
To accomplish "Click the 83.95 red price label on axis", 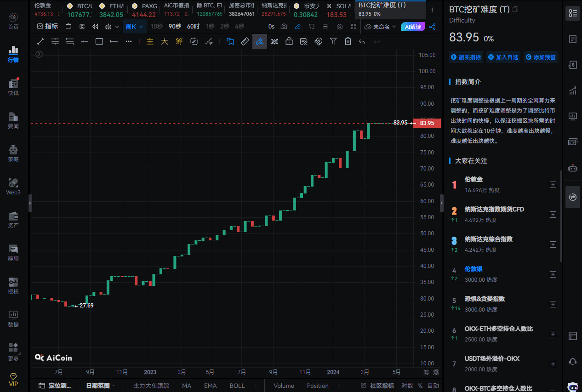I will tap(427, 123).
